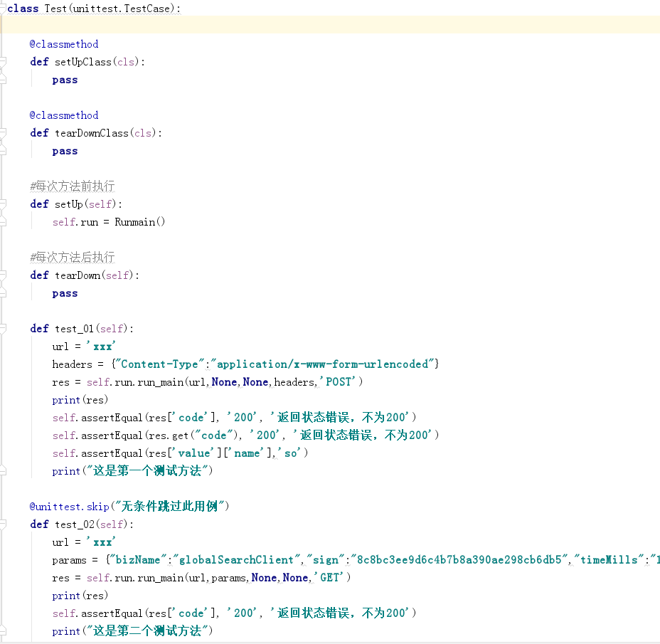Click 'res.get("code")' in the second assertEqual

tap(193, 436)
